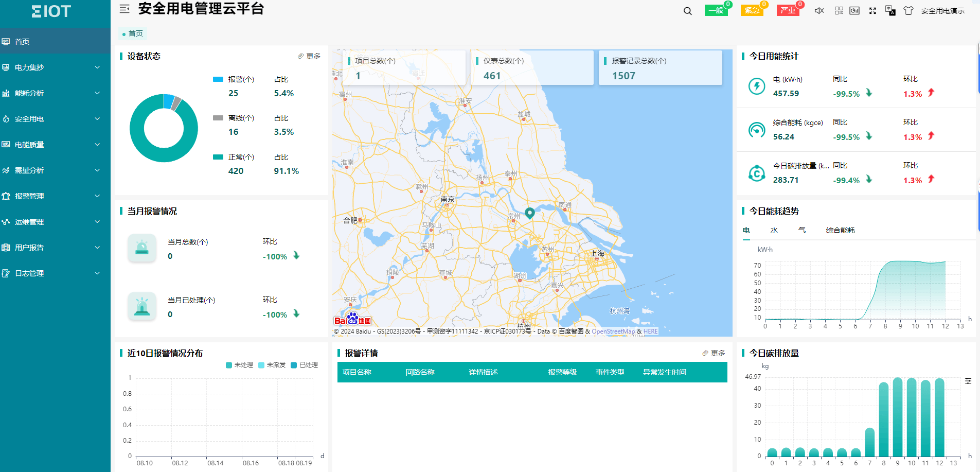Open the dashboard large-screen icon
Screen dimensions: 980x472
click(x=854, y=10)
